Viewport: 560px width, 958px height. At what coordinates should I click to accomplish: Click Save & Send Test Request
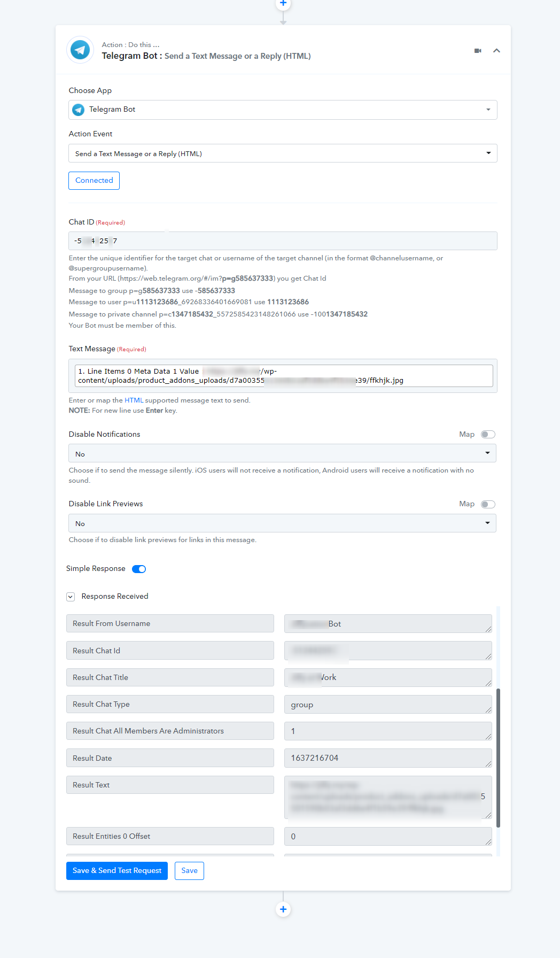click(x=117, y=870)
